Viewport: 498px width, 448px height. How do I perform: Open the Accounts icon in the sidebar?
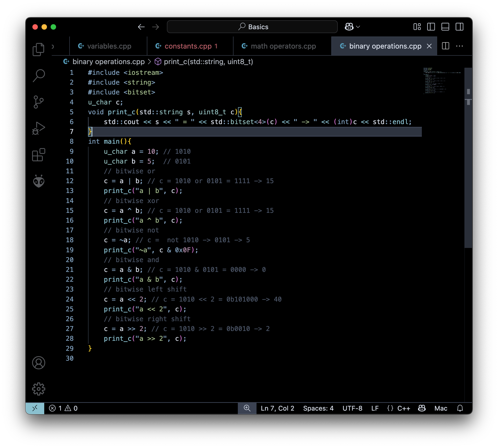point(38,363)
